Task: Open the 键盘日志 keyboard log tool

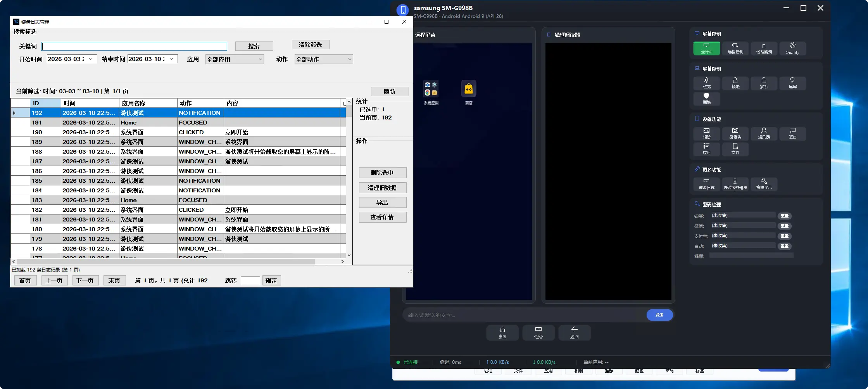Action: (706, 184)
